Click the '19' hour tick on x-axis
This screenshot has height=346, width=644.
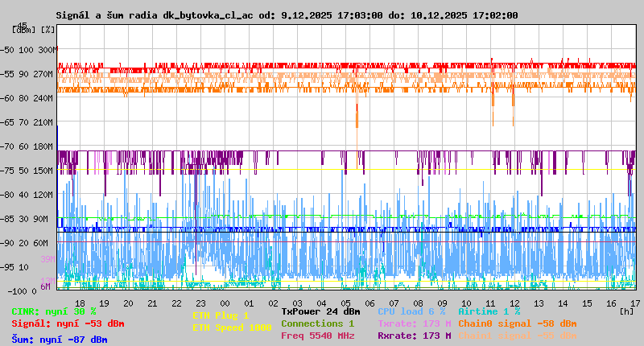[105, 303]
